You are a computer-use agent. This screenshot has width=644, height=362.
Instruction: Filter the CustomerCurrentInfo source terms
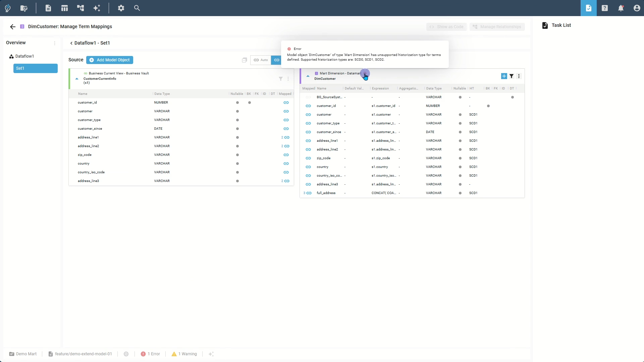(281, 79)
